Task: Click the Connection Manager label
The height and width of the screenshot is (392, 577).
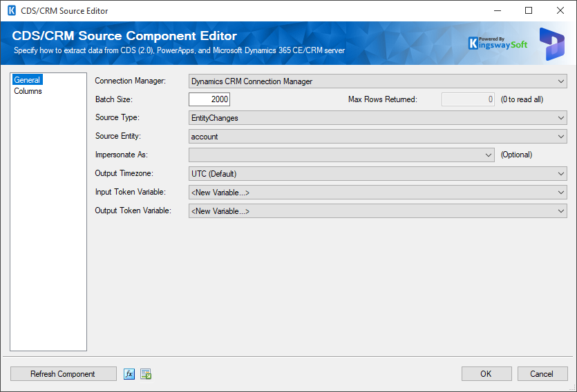Action: (x=131, y=81)
